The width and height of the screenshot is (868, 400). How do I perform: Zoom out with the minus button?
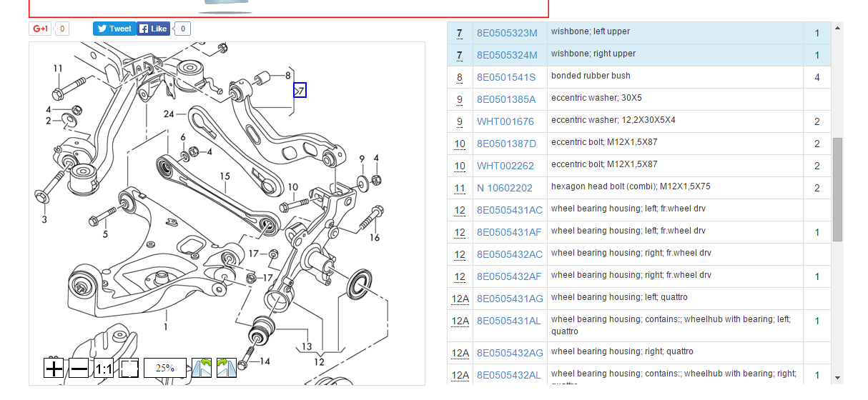click(x=79, y=369)
